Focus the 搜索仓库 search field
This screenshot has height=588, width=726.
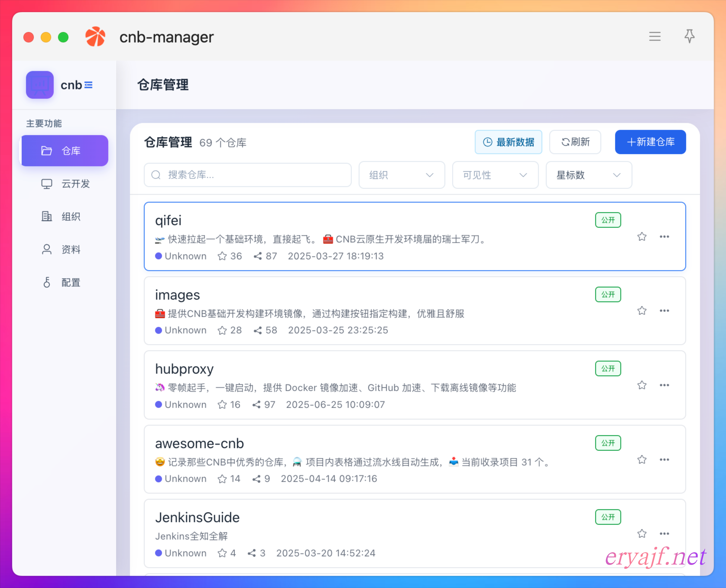248,175
